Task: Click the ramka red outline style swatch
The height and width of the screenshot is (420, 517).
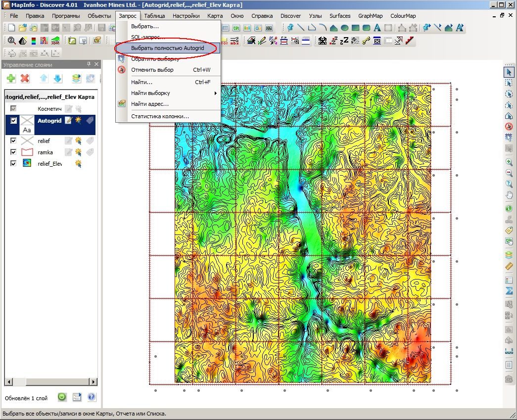Action: [x=27, y=152]
